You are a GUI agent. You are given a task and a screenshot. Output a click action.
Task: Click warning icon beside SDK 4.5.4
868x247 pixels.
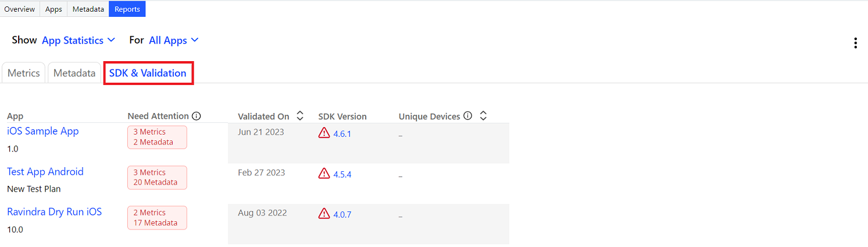324,174
